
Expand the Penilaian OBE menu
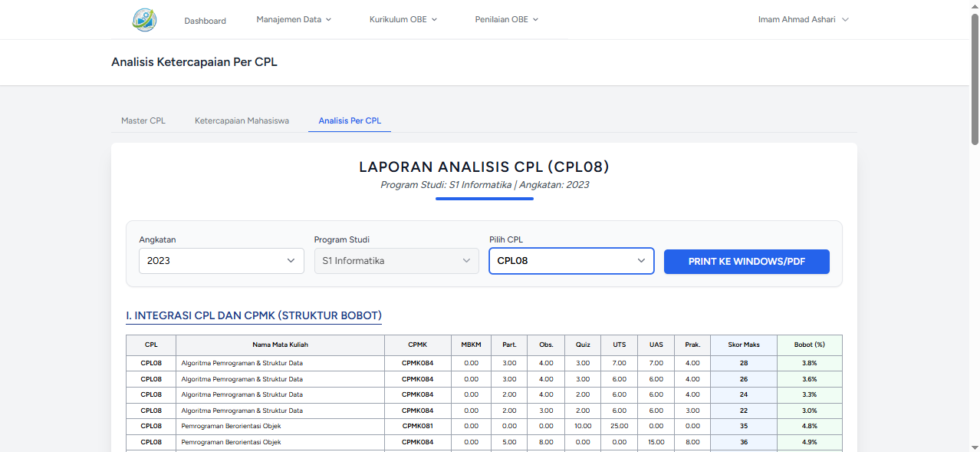[506, 20]
